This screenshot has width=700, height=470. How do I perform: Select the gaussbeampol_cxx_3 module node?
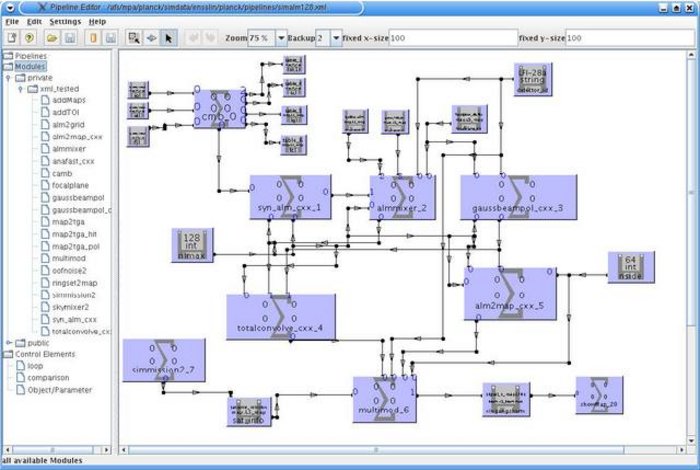point(518,197)
